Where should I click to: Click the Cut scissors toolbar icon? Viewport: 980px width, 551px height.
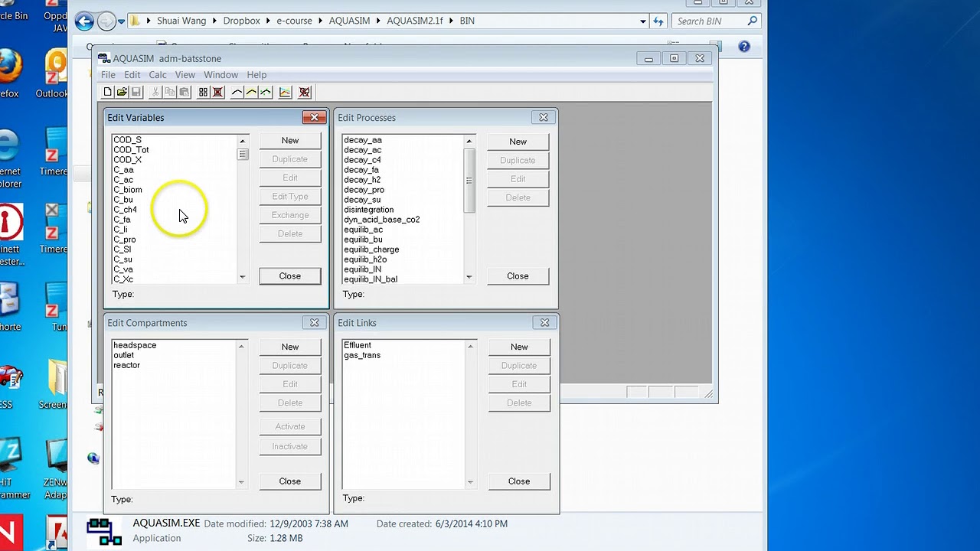point(155,92)
